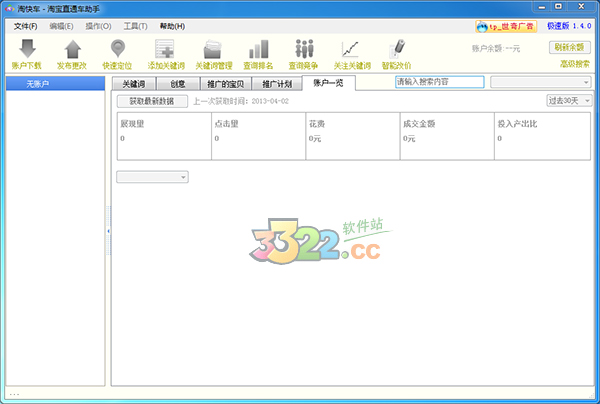Click the 刷新余额 button

(x=569, y=47)
